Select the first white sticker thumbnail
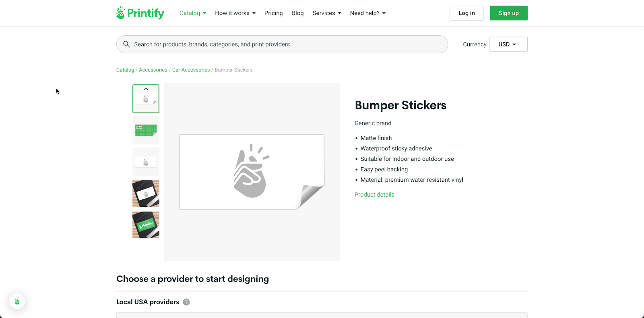This screenshot has width=644, height=318. click(x=146, y=99)
